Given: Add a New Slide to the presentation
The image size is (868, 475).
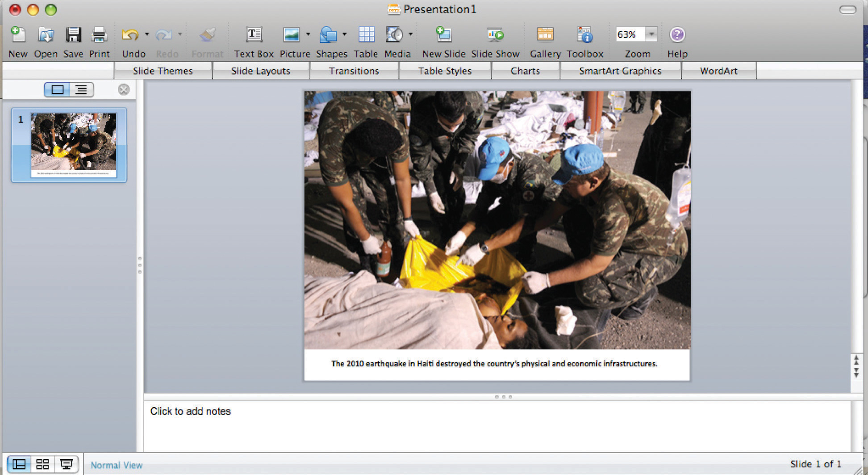Looking at the screenshot, I should (443, 35).
